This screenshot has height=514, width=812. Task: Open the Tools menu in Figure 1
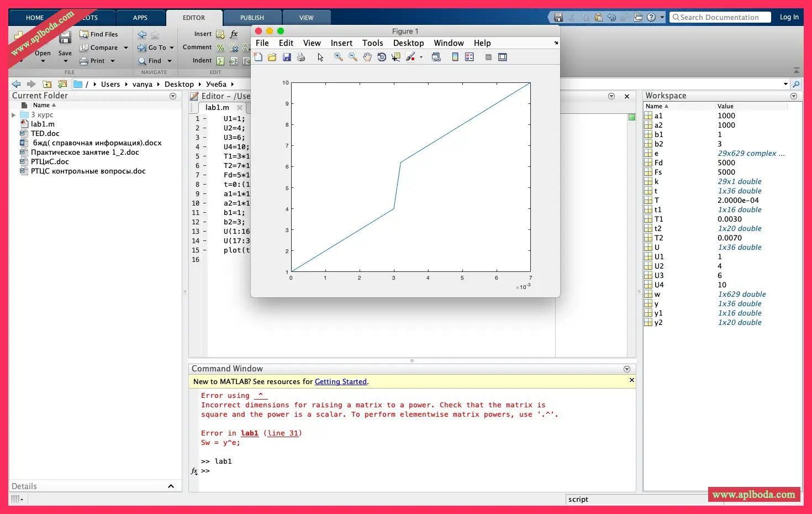point(372,43)
